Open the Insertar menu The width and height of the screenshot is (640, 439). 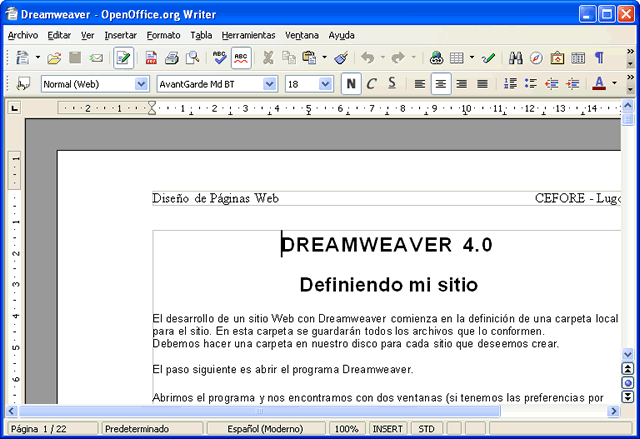[120, 35]
